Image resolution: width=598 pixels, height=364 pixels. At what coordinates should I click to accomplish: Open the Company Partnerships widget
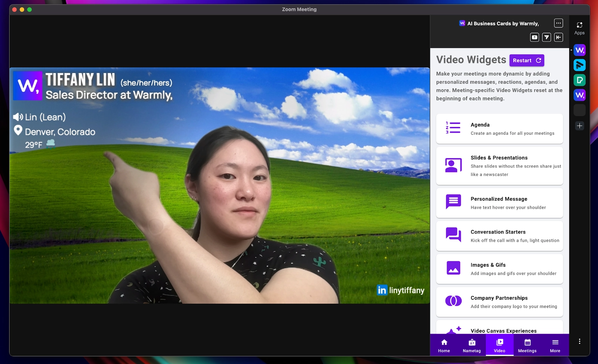499,302
